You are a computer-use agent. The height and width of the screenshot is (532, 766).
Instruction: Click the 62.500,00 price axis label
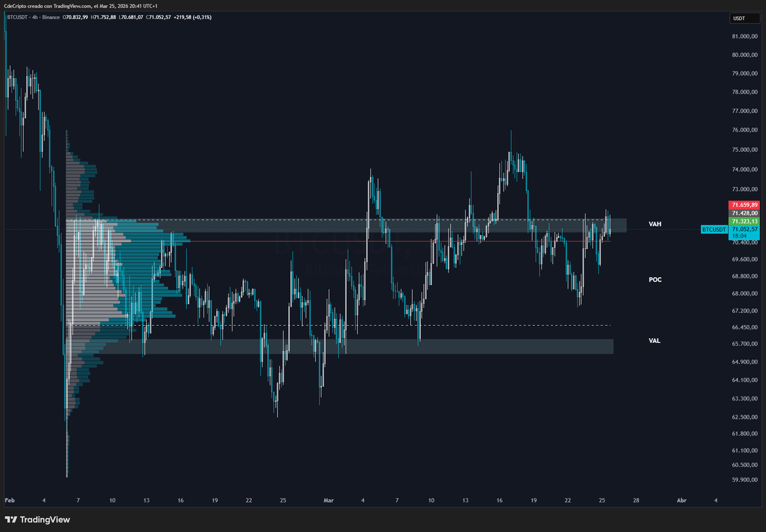tap(744, 416)
